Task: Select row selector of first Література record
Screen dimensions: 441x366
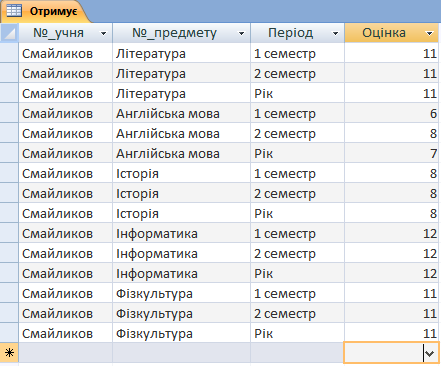Action: point(9,53)
